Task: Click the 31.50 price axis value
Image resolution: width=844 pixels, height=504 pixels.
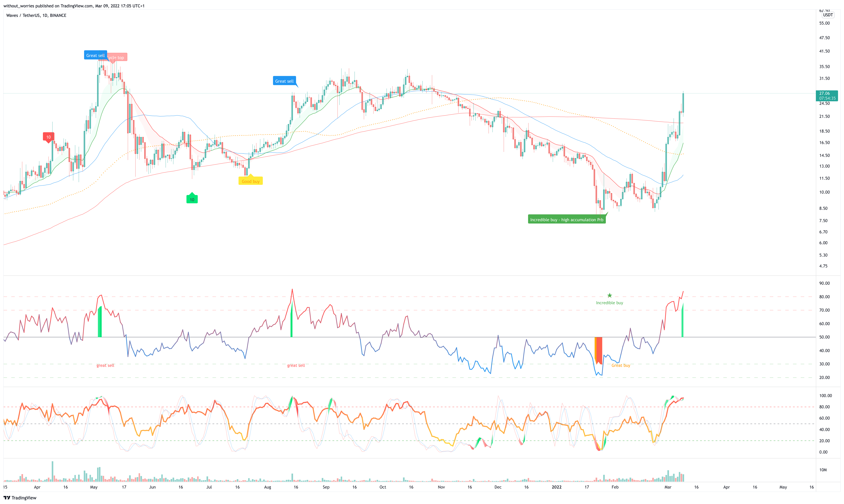Action: 824,78
